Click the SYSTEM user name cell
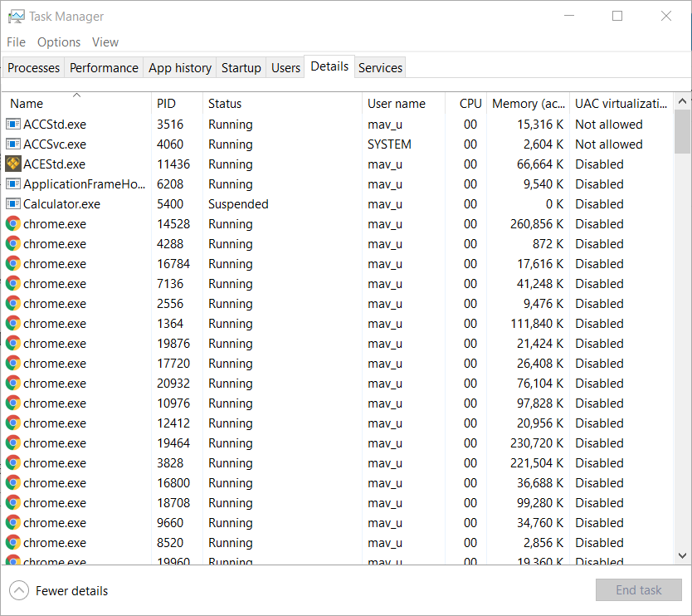 click(x=389, y=144)
